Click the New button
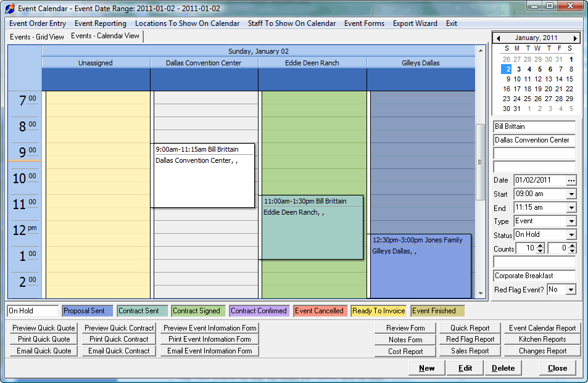The width and height of the screenshot is (588, 383). pyautogui.click(x=427, y=368)
